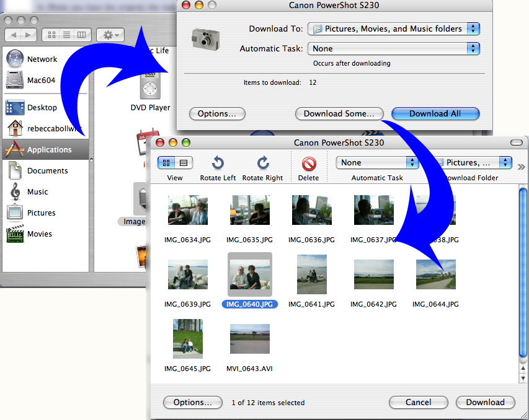The height and width of the screenshot is (420, 529).
Task: Click Options in the upper camera dialog
Action: [217, 113]
